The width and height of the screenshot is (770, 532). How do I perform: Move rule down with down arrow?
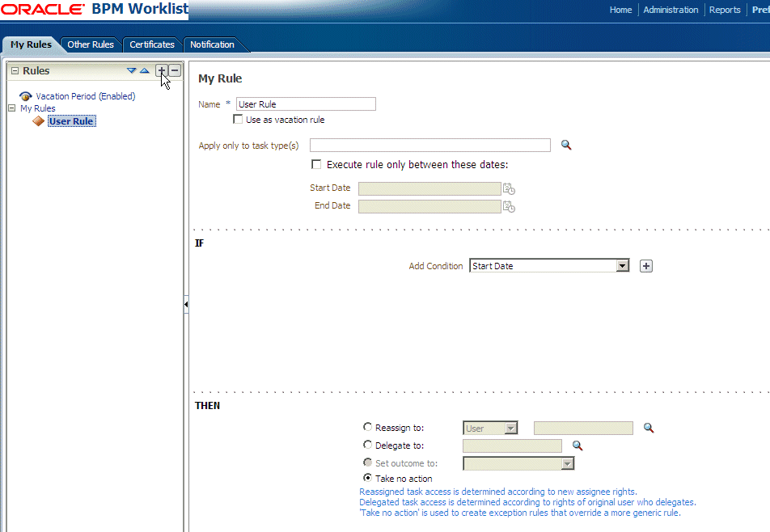132,70
